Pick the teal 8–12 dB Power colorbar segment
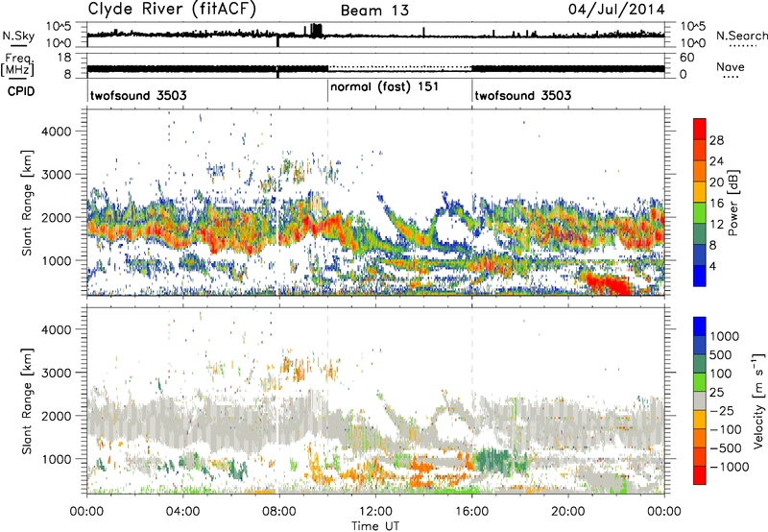Viewport: 768px width, 532px height. point(700,233)
